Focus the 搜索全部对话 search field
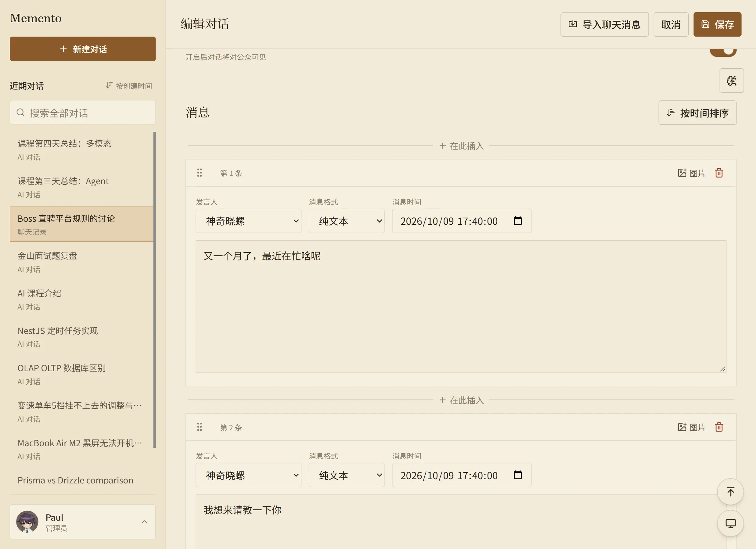The width and height of the screenshot is (756, 549). pos(83,112)
